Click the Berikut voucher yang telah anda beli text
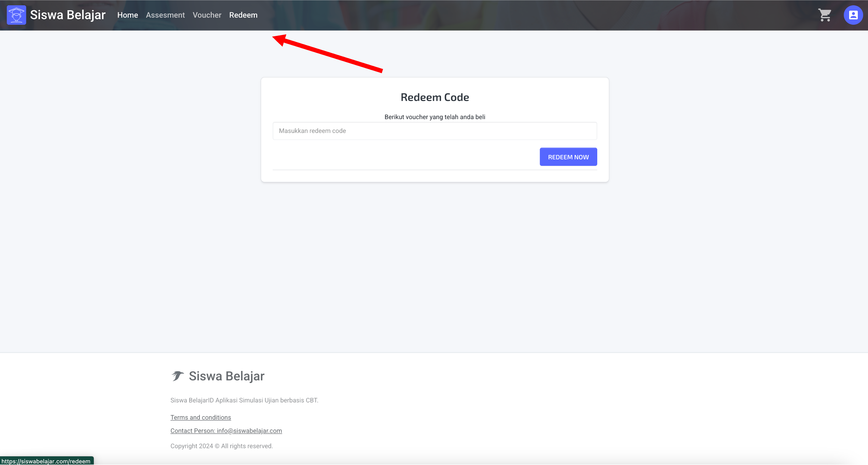 (434, 117)
